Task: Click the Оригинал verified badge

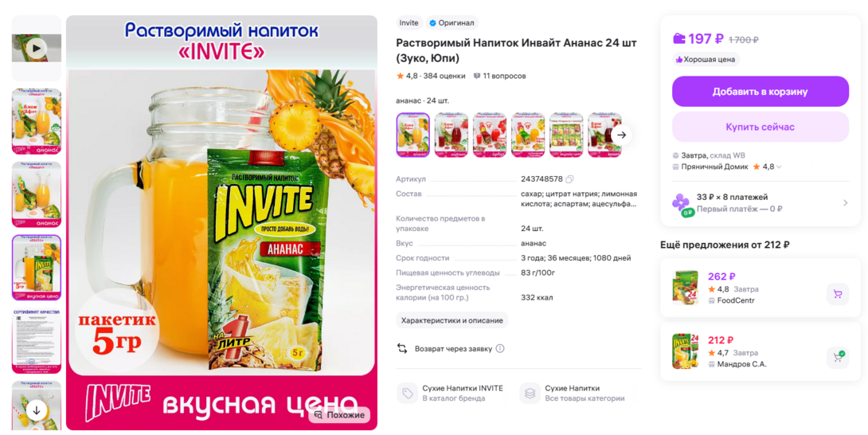Action: click(452, 23)
